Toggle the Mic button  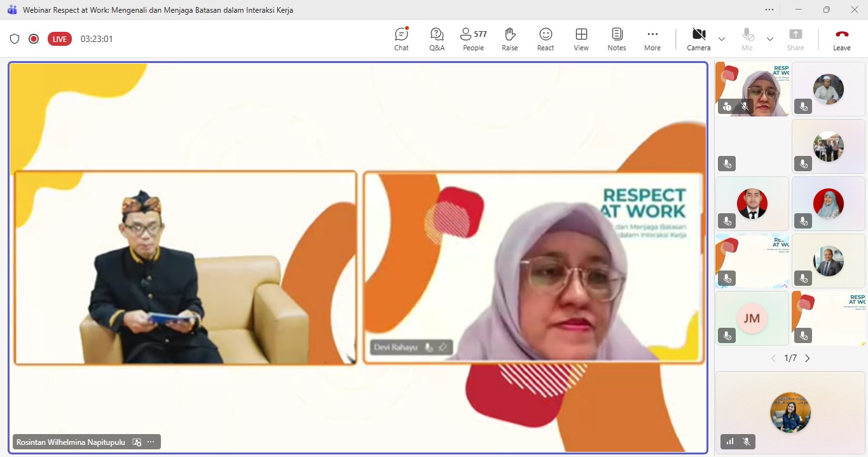click(747, 39)
